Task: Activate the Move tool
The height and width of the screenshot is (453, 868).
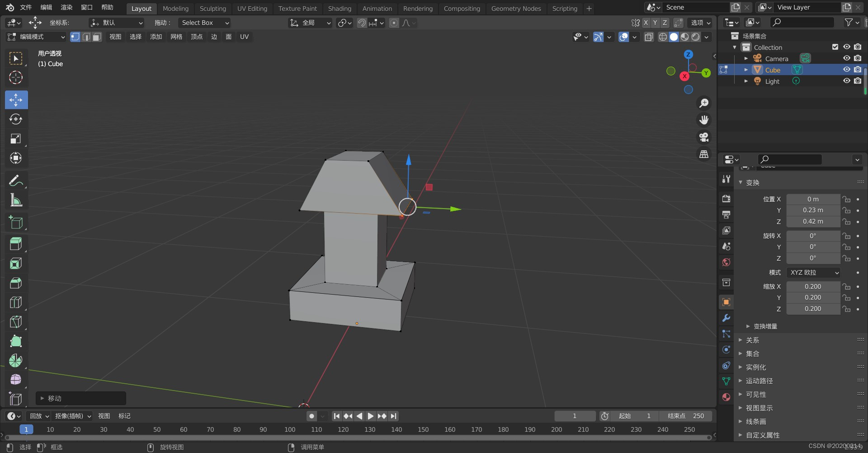Action: (x=16, y=100)
